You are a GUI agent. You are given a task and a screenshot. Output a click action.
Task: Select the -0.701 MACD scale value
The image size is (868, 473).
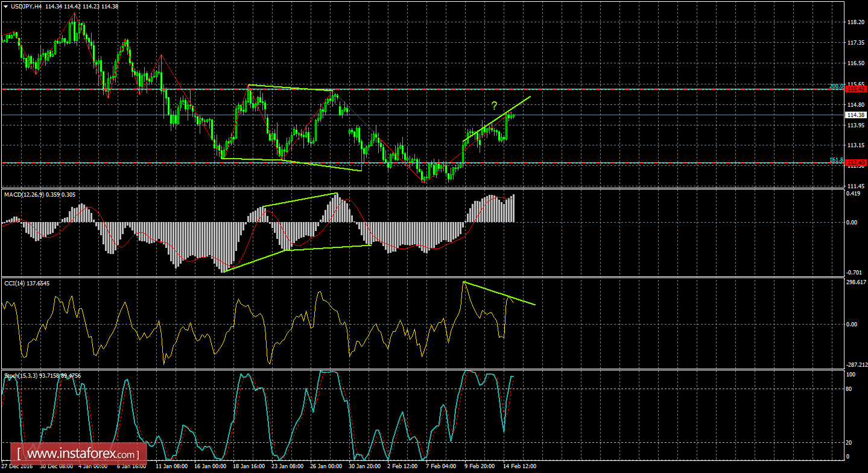click(855, 272)
